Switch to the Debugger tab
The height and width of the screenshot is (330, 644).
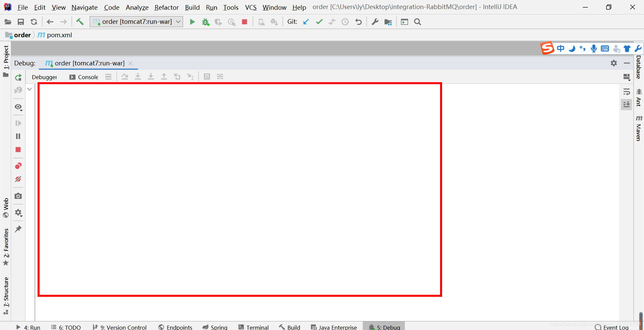44,77
